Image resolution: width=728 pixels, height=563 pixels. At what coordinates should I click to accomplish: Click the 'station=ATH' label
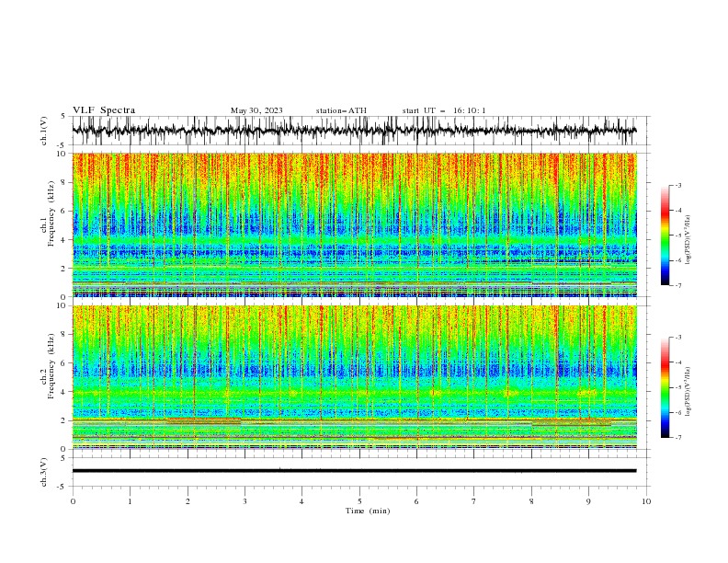point(341,110)
